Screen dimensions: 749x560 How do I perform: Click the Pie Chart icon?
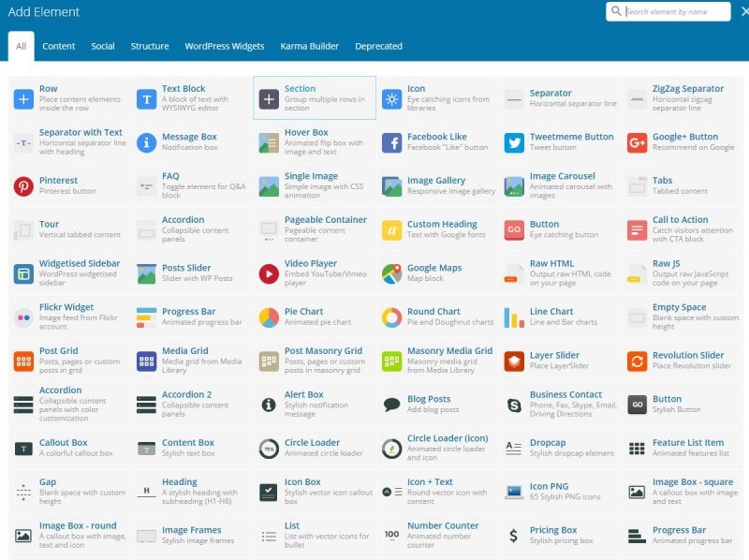pos(269,317)
